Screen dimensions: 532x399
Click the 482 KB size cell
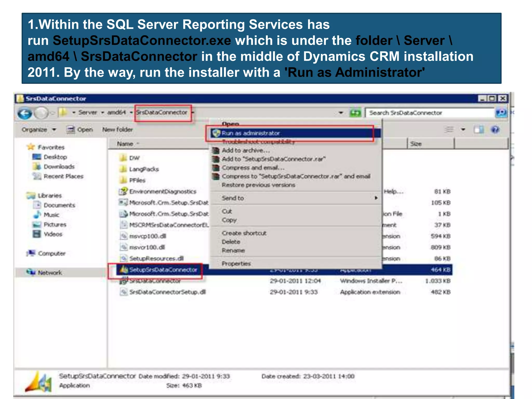tap(441, 292)
